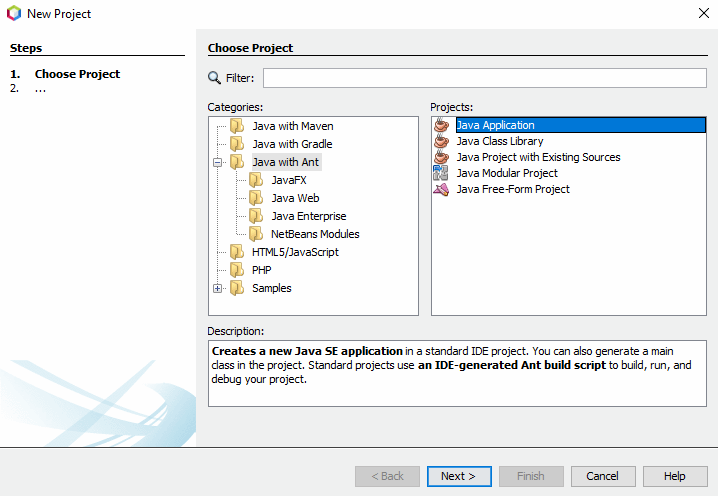This screenshot has width=718, height=496.
Task: Select the Java Enterprise subcategory
Action: tap(309, 216)
